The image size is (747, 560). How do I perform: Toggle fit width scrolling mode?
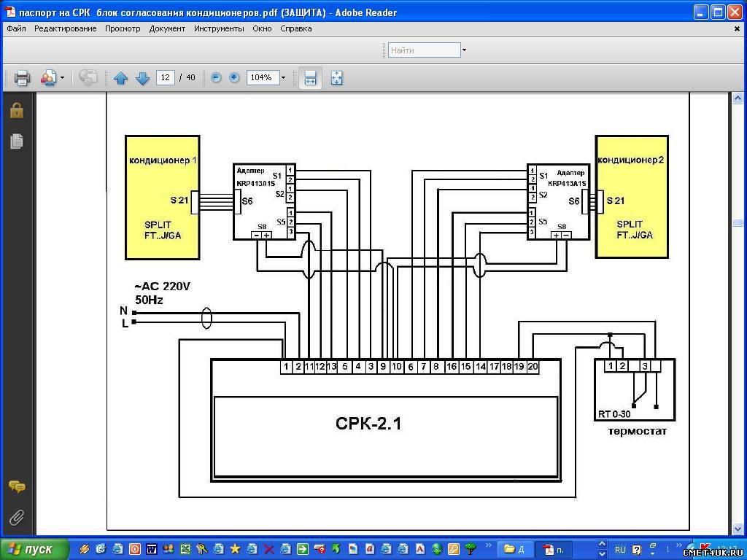point(310,77)
